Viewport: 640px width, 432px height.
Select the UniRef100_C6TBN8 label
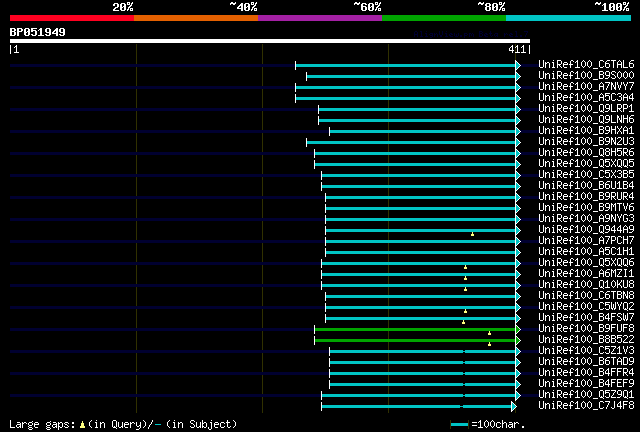pyautogui.click(x=586, y=296)
